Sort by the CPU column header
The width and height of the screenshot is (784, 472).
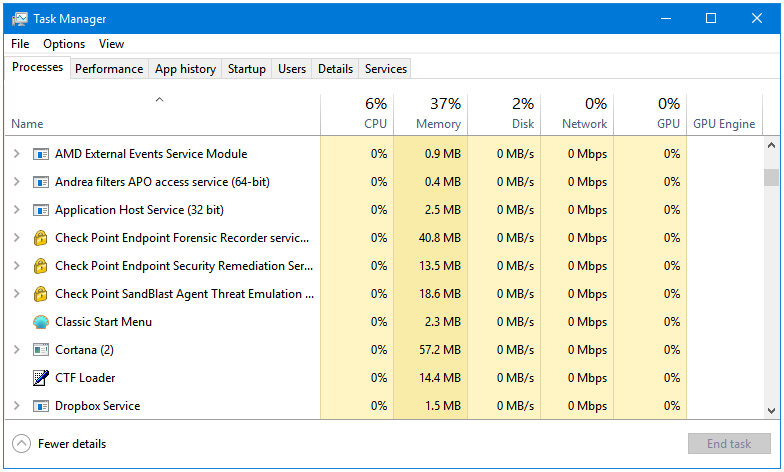click(357, 114)
